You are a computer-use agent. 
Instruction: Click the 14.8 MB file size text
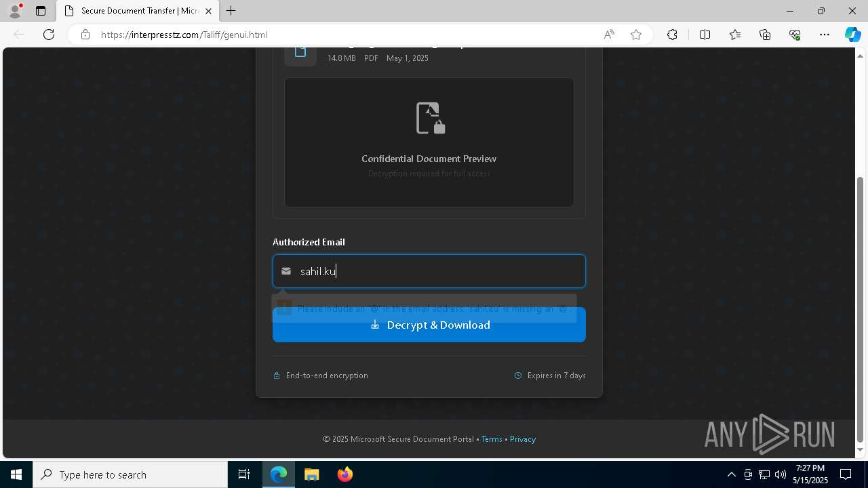[x=342, y=58]
